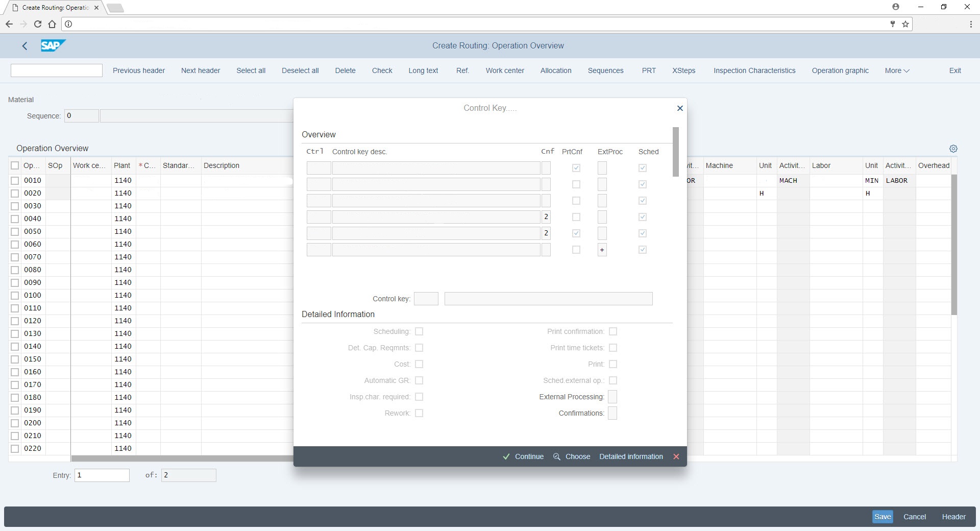Click Previous header in toolbar
The height and width of the screenshot is (531, 980).
(139, 70)
